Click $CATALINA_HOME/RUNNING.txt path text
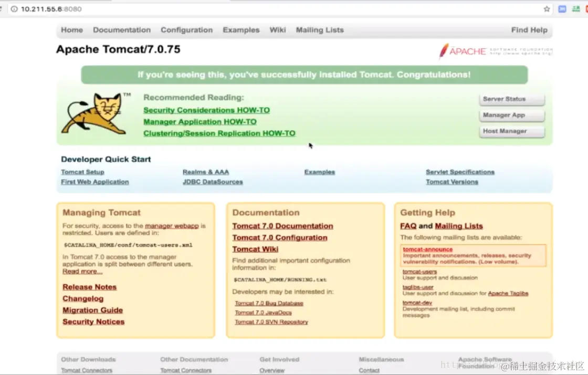588x375 pixels. pos(280,280)
